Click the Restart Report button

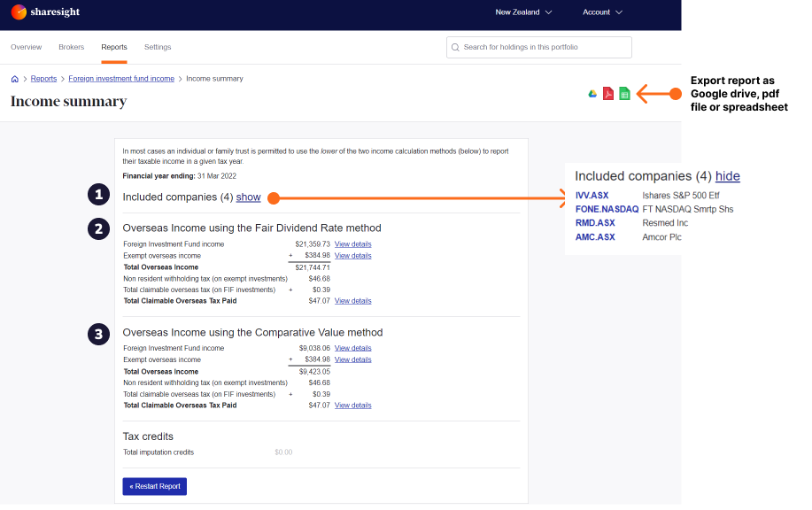click(154, 486)
